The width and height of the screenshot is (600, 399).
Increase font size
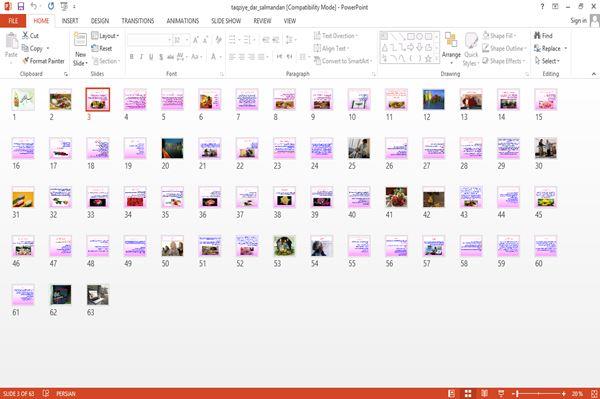coord(196,40)
